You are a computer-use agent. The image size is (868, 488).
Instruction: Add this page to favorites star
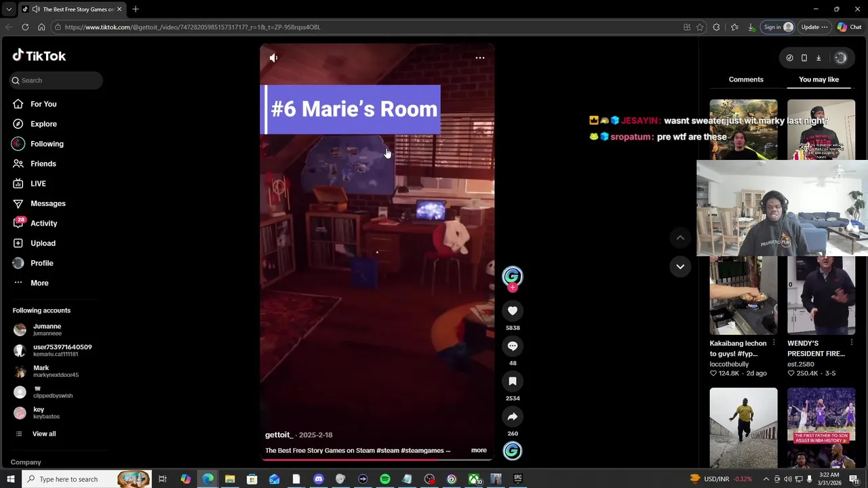(700, 27)
